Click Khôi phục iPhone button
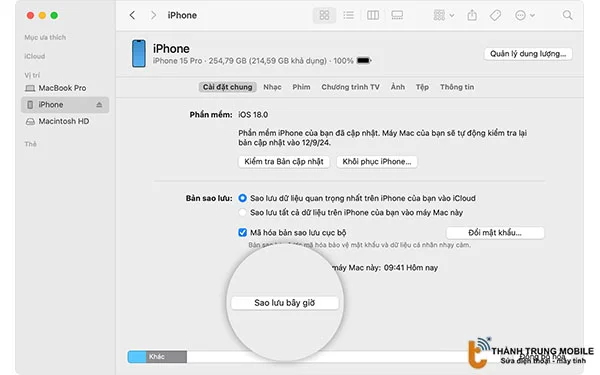The width and height of the screenshot is (600, 375). (x=377, y=161)
